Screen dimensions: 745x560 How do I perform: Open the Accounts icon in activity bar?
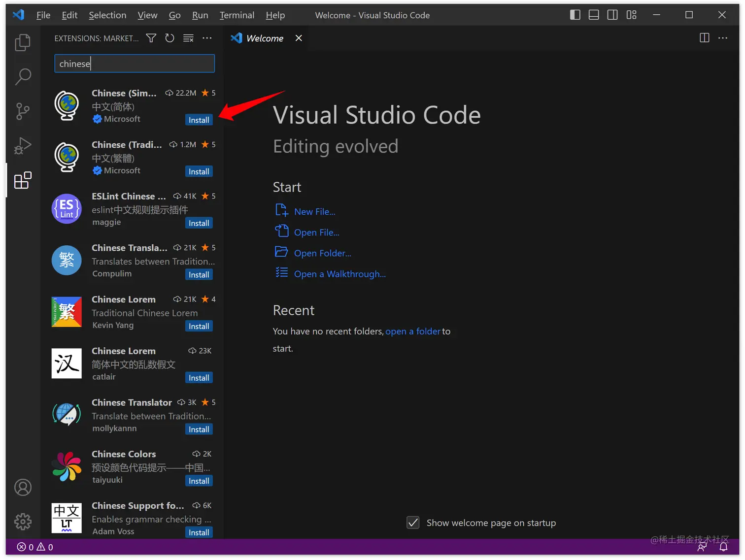pos(23,488)
